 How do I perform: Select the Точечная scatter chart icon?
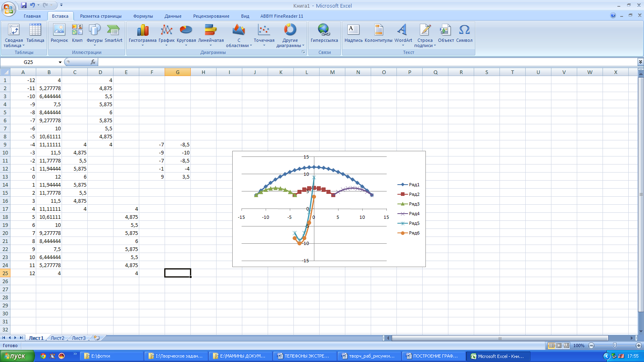click(264, 33)
